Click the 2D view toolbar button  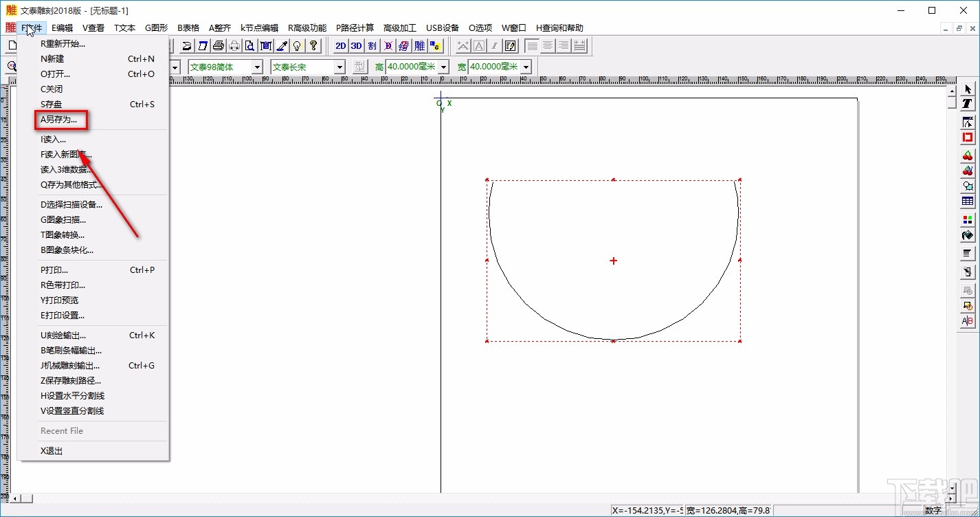coord(340,46)
